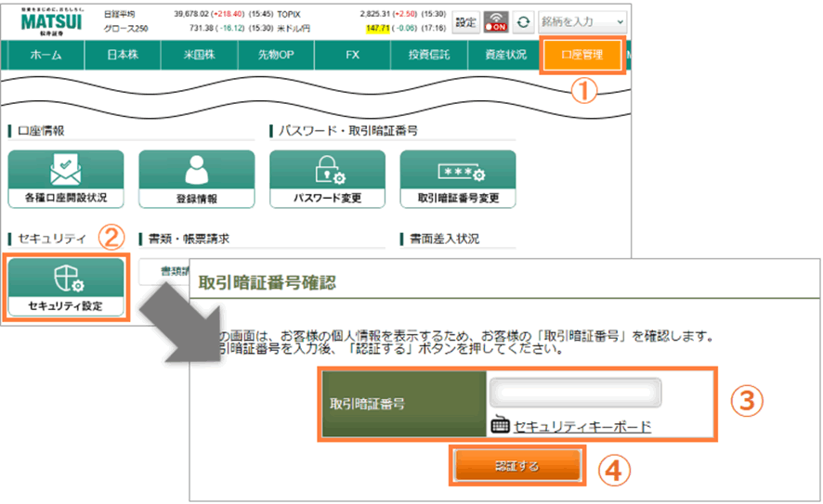Viewport: 823px width, 504px height.
Task: Open the ホーム tab
Action: (46, 56)
